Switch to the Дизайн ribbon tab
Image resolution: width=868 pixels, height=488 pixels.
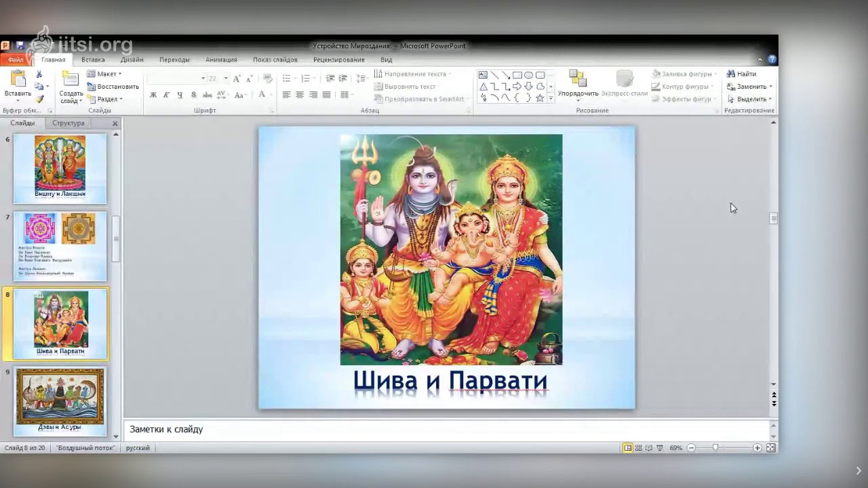tap(132, 60)
